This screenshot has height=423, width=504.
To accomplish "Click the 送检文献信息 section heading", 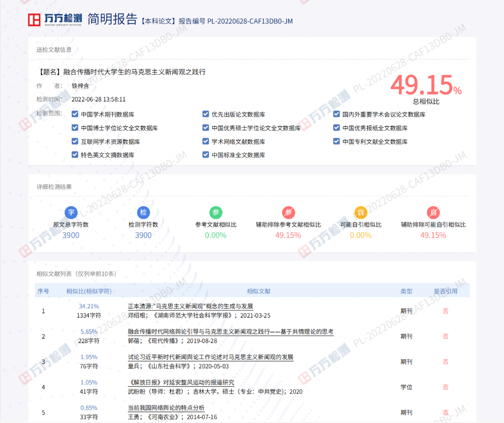I will (54, 50).
